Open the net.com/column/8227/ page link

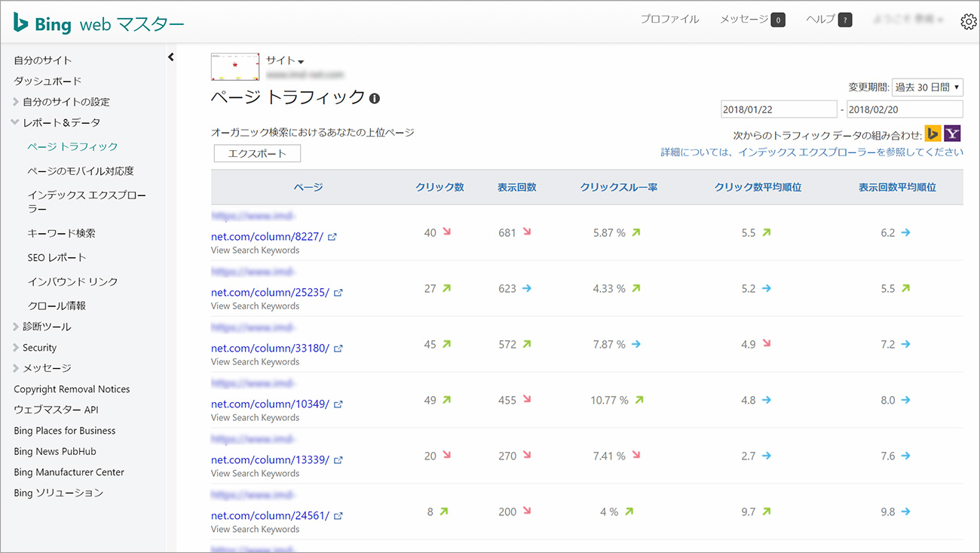point(267,236)
